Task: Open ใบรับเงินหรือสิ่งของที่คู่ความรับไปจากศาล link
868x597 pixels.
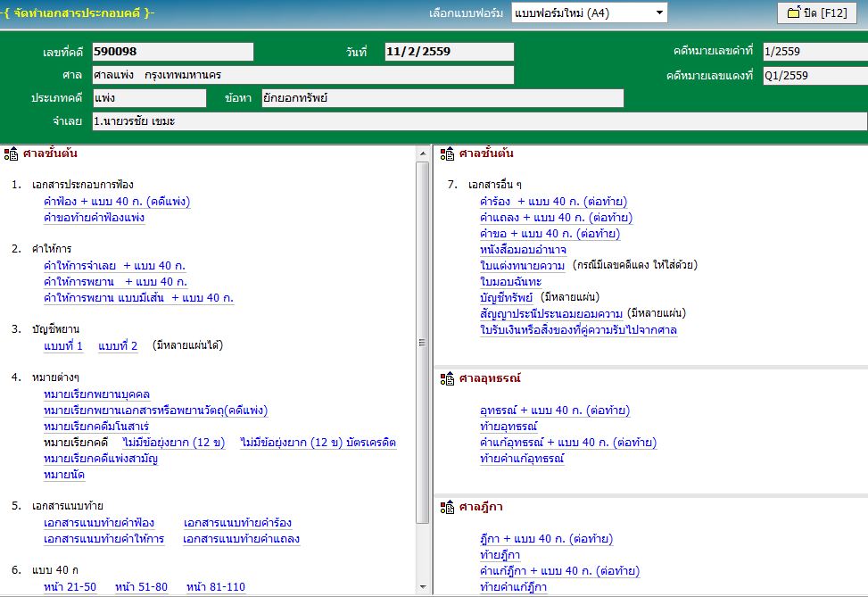Action: pos(578,330)
